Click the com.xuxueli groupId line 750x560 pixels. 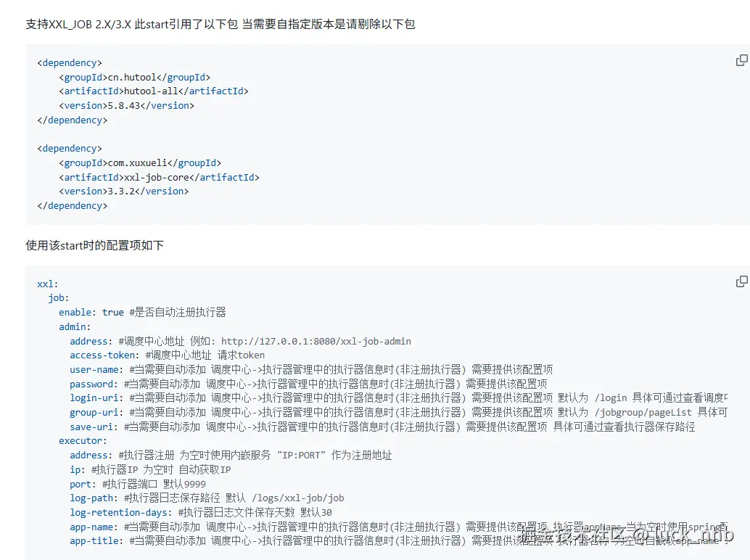[x=140, y=162]
